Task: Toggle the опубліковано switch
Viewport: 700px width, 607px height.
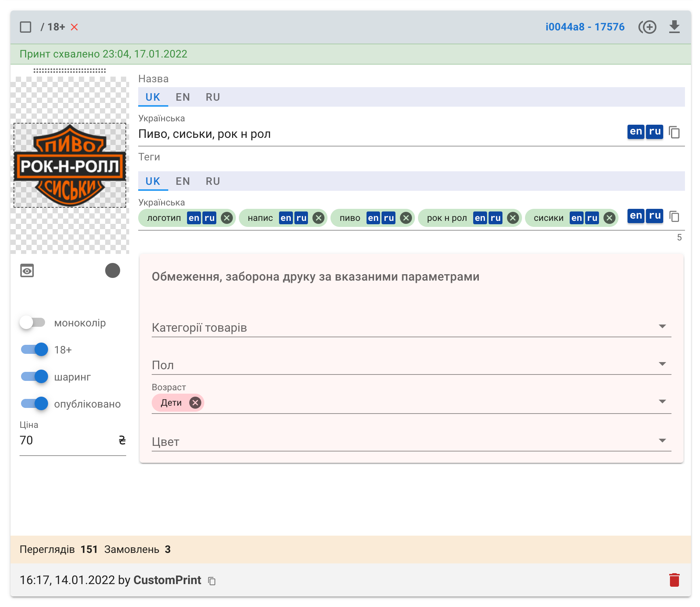Action: (x=35, y=404)
